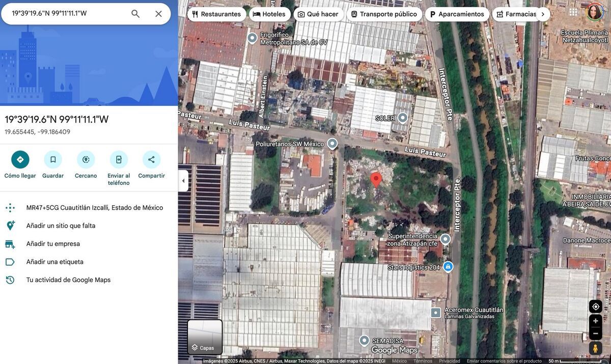Send location to phone
The image size is (611, 364).
tap(119, 160)
